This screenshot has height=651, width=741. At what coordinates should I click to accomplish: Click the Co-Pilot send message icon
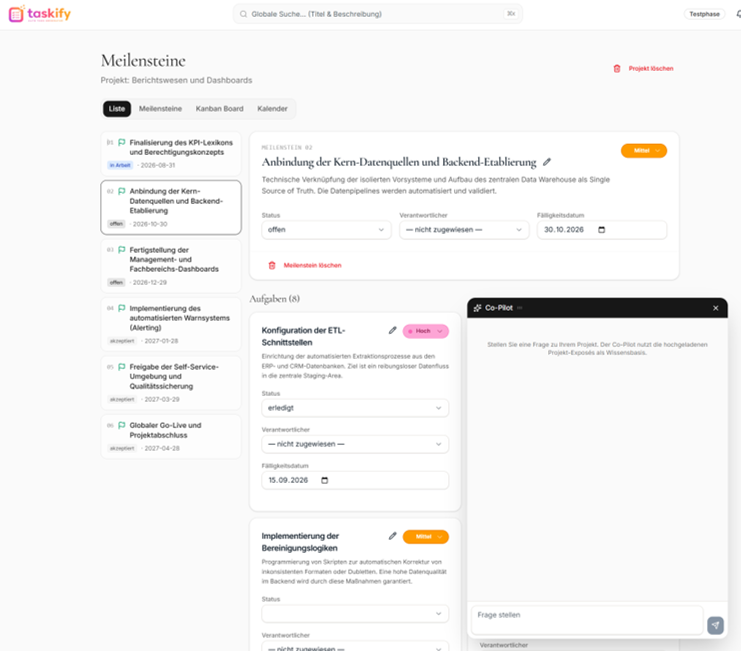click(715, 625)
